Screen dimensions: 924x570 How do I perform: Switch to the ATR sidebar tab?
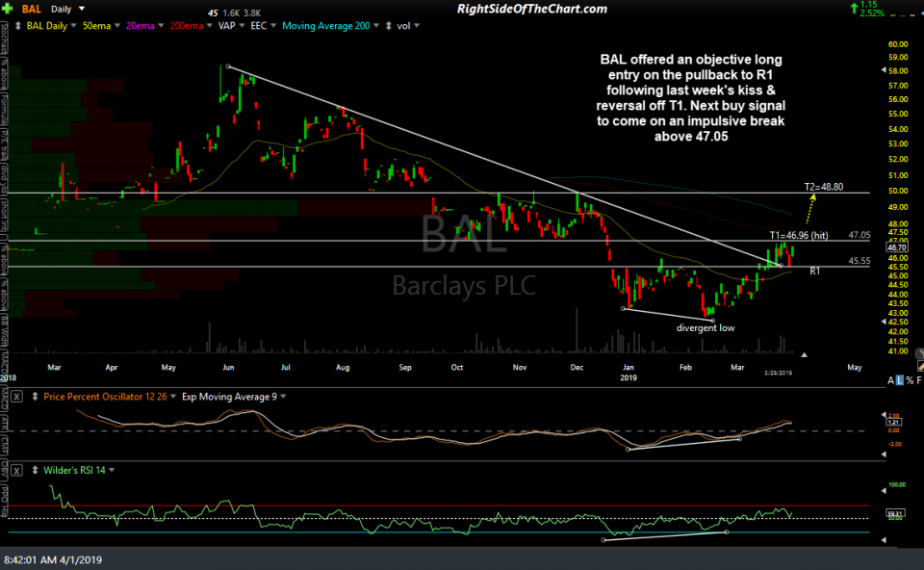tap(6, 422)
